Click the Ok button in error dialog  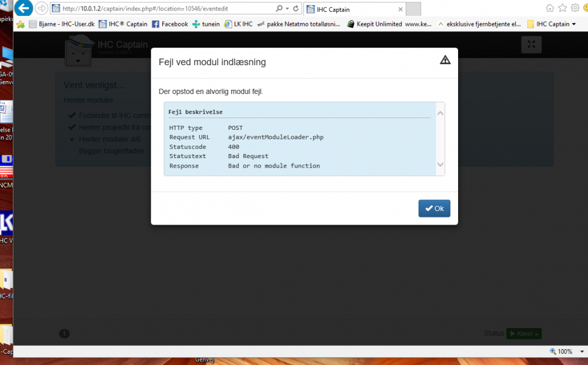tap(434, 209)
